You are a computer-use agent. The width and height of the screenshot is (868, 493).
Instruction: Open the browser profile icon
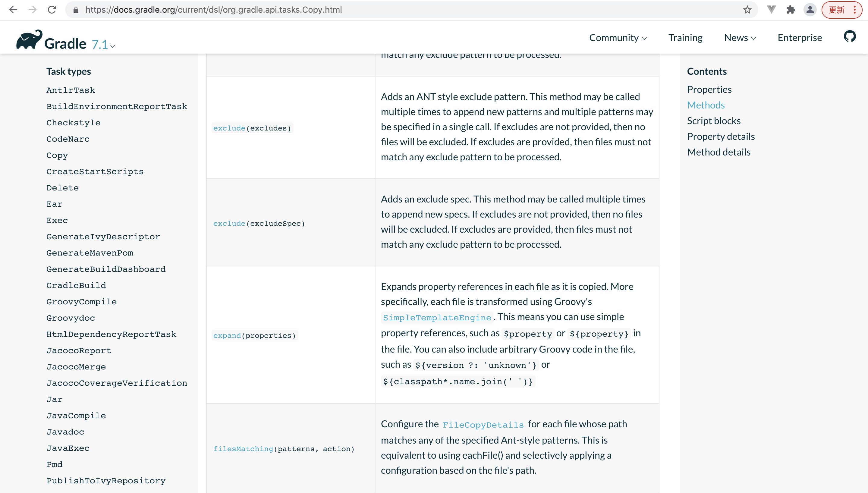pos(810,9)
